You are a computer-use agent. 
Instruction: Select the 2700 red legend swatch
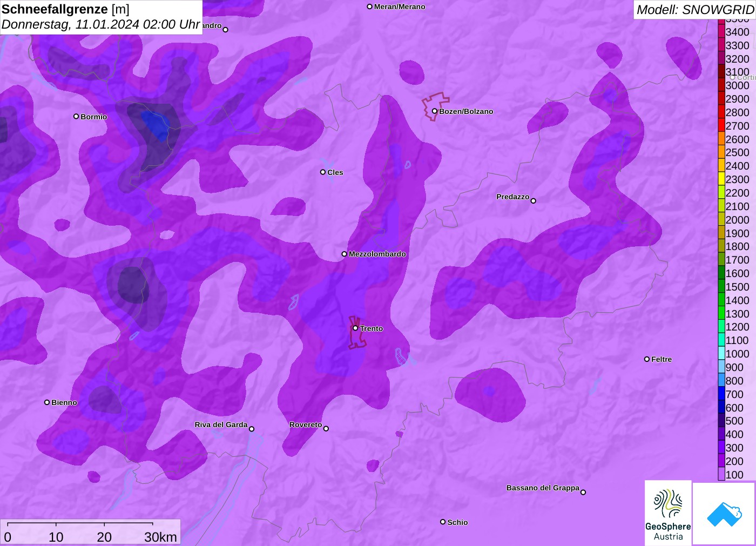(721, 125)
